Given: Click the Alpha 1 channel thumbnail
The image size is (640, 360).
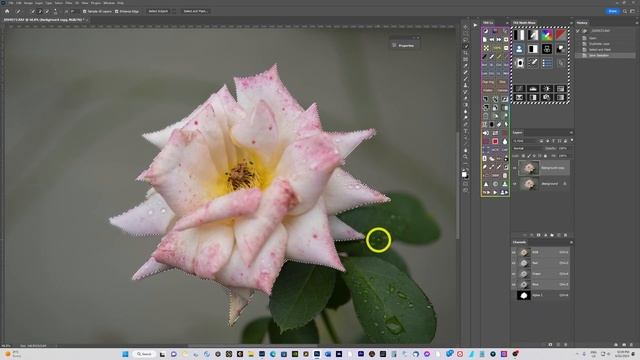Looking at the screenshot, I should (524, 295).
